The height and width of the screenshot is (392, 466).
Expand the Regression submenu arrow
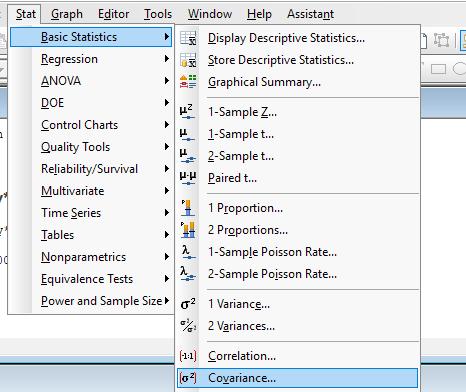pyautogui.click(x=167, y=59)
